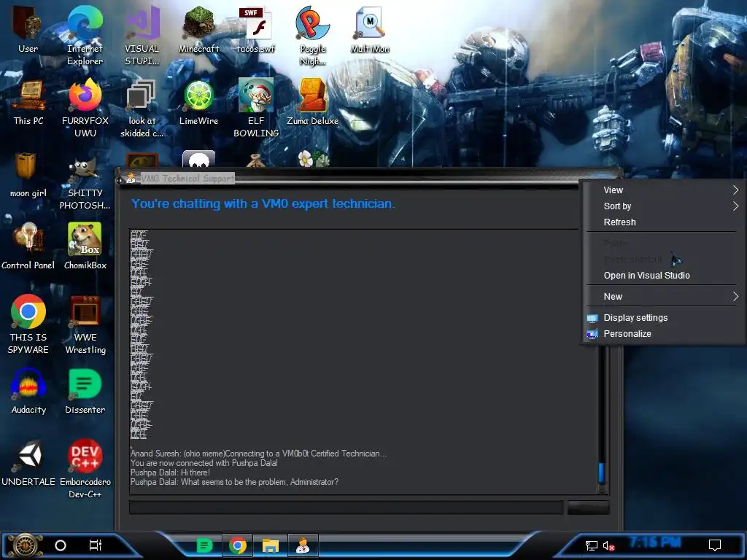Click the chat message input field
The image size is (747, 560).
347,507
